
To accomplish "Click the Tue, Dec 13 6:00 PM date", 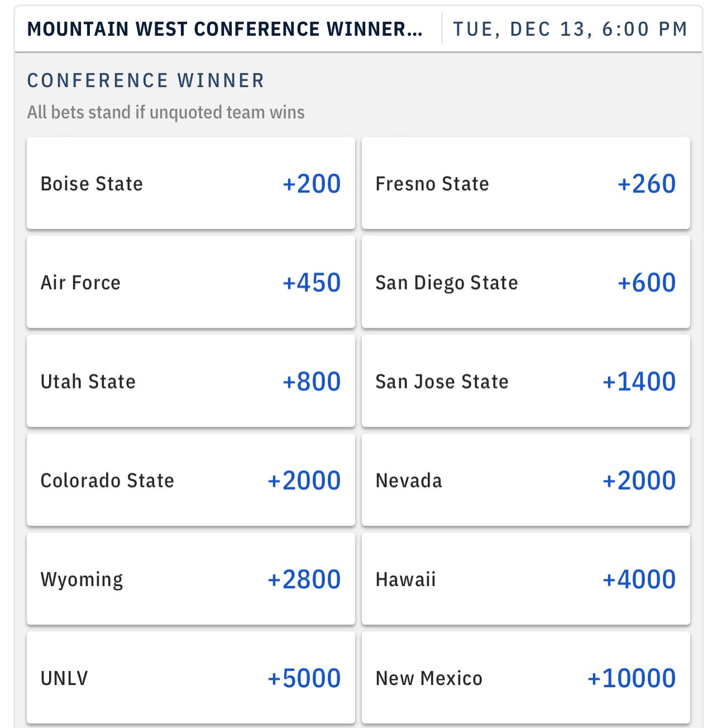I will coord(570,29).
